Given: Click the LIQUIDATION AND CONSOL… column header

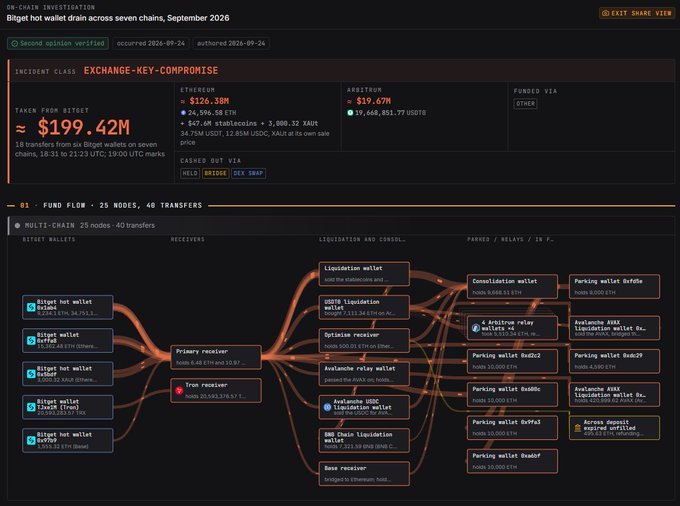Looking at the screenshot, I should tap(362, 239).
